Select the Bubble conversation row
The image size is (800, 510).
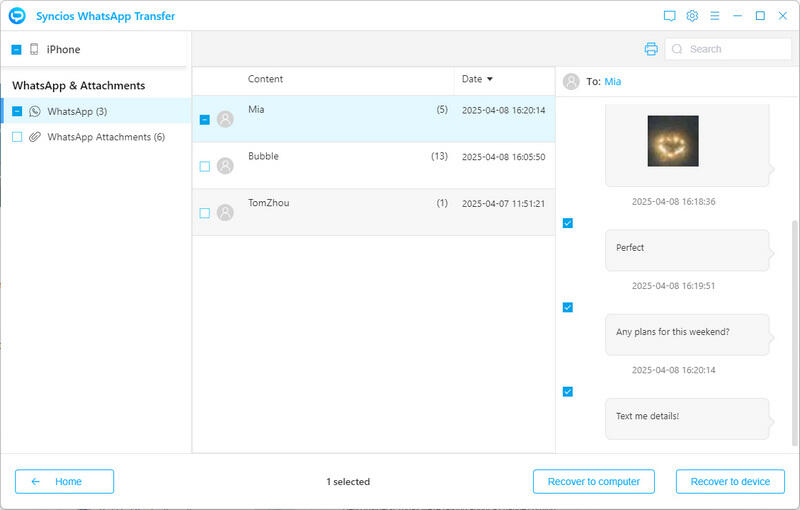(x=373, y=166)
